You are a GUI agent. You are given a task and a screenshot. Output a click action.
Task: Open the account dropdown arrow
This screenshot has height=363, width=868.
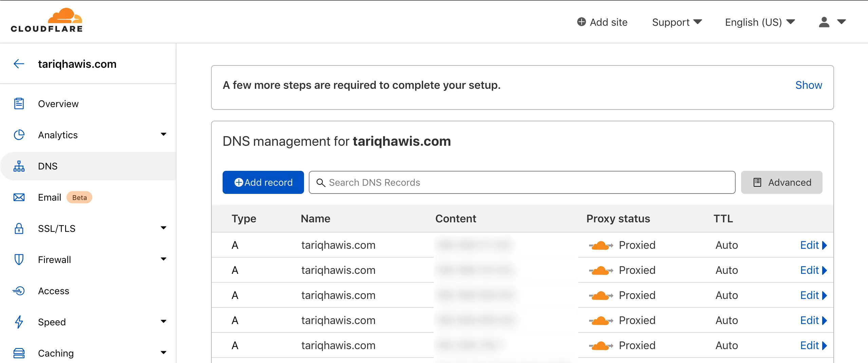point(842,22)
